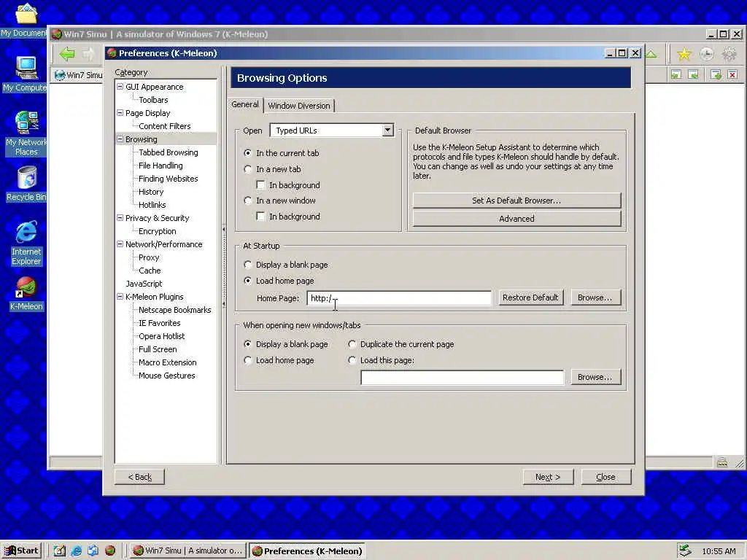Select Mouse Gestures category
747x560 pixels.
tap(167, 376)
